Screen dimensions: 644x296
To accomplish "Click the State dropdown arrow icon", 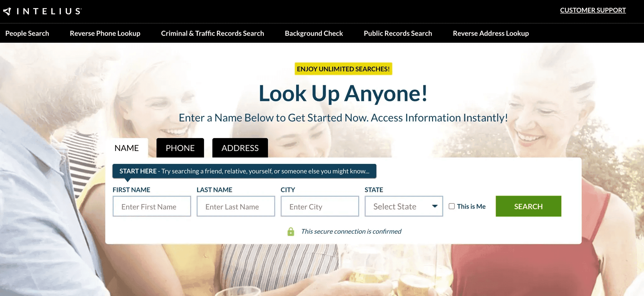I will click(435, 206).
